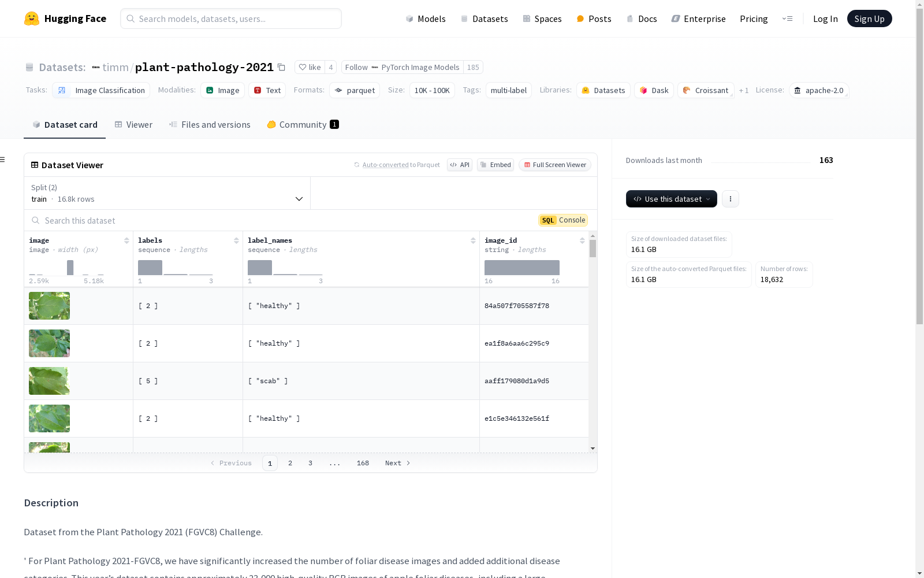
Task: Open Spaces from the top bar
Action: pos(542,18)
